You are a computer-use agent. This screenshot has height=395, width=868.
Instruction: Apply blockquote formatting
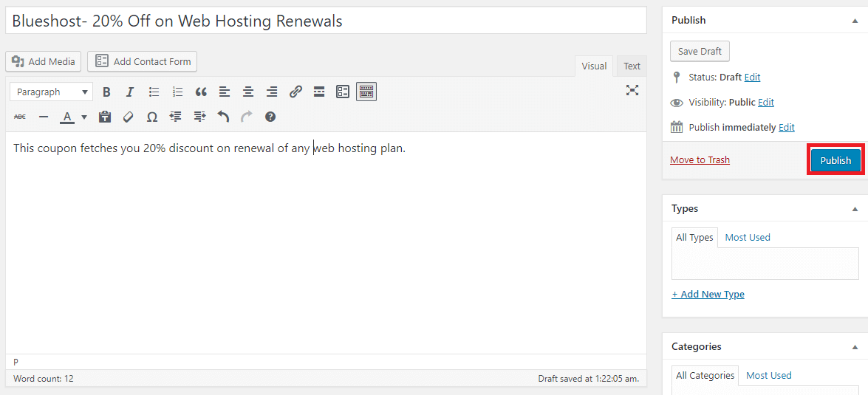click(201, 92)
